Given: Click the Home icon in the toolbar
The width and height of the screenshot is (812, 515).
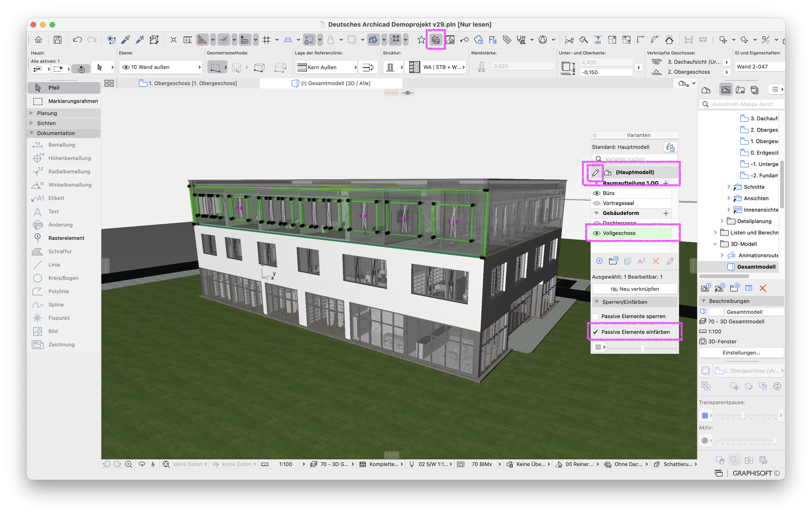Looking at the screenshot, I should (x=39, y=40).
